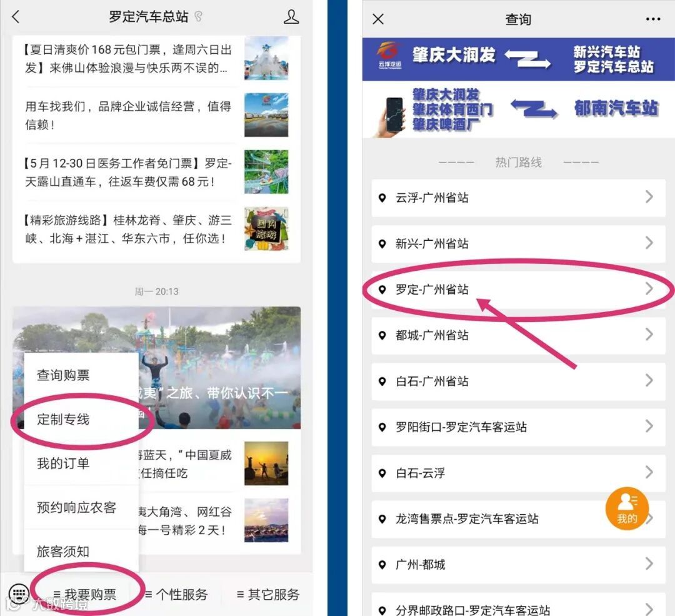
Task: Open chevron on 罗阳街口-罗定汽车客运站 row
Action: point(649,426)
